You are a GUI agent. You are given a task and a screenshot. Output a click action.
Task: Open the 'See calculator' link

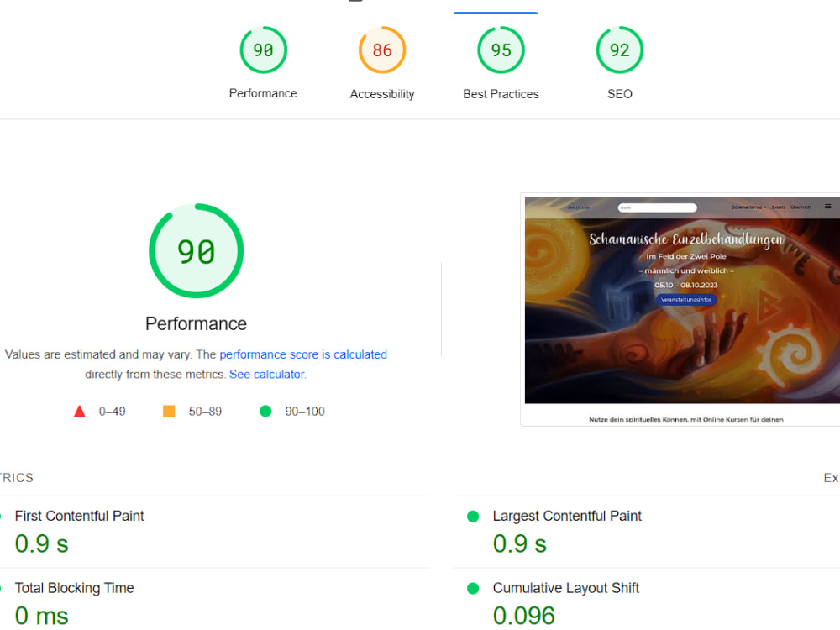coord(267,375)
